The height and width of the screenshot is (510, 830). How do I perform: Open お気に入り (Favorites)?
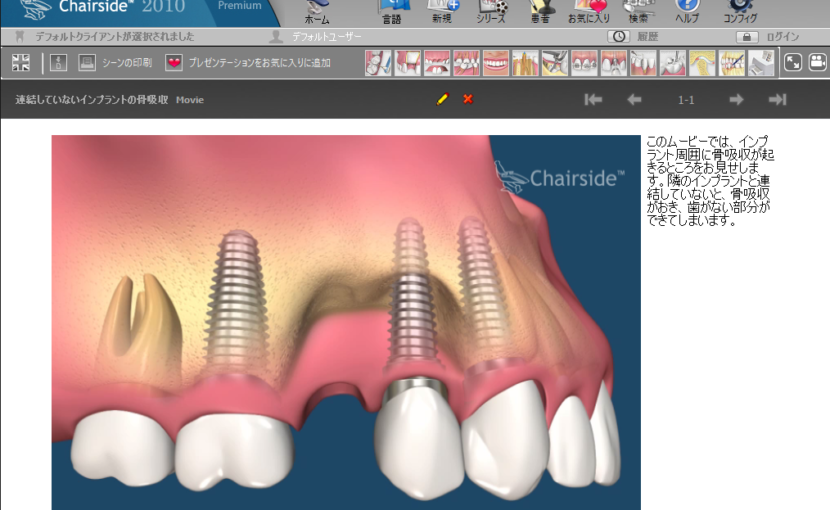point(588,12)
